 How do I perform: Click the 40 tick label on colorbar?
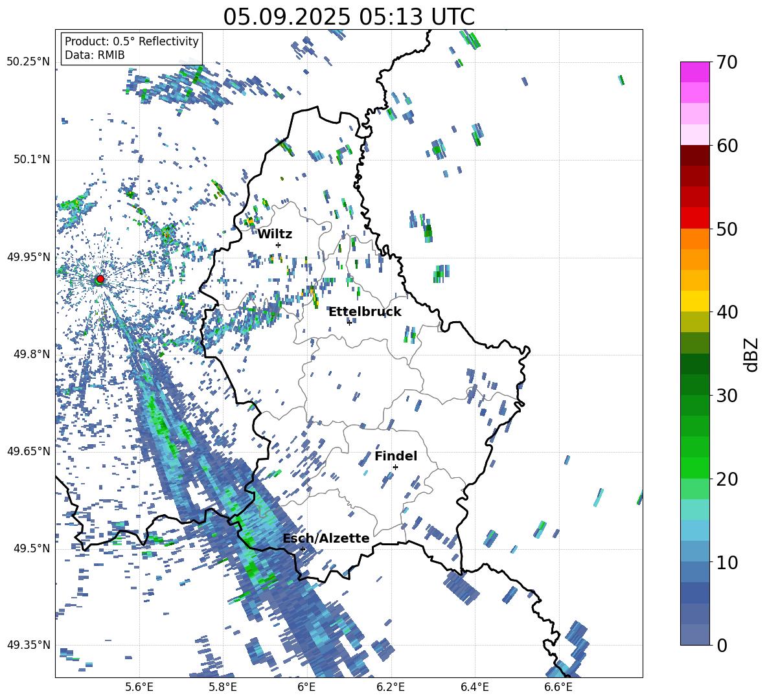[727, 312]
